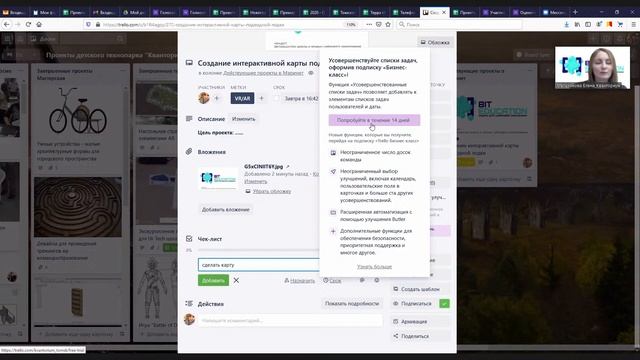Add a member with the plus button
The image size is (640, 360).
(x=217, y=98)
